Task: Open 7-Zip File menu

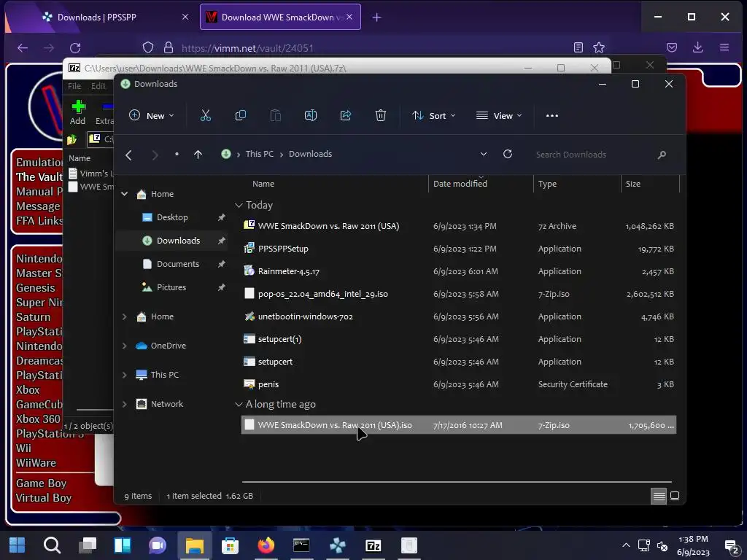Action: click(74, 86)
